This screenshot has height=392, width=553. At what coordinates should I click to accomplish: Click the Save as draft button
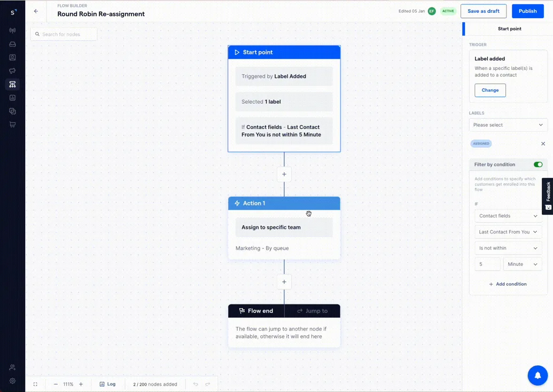tap(484, 11)
